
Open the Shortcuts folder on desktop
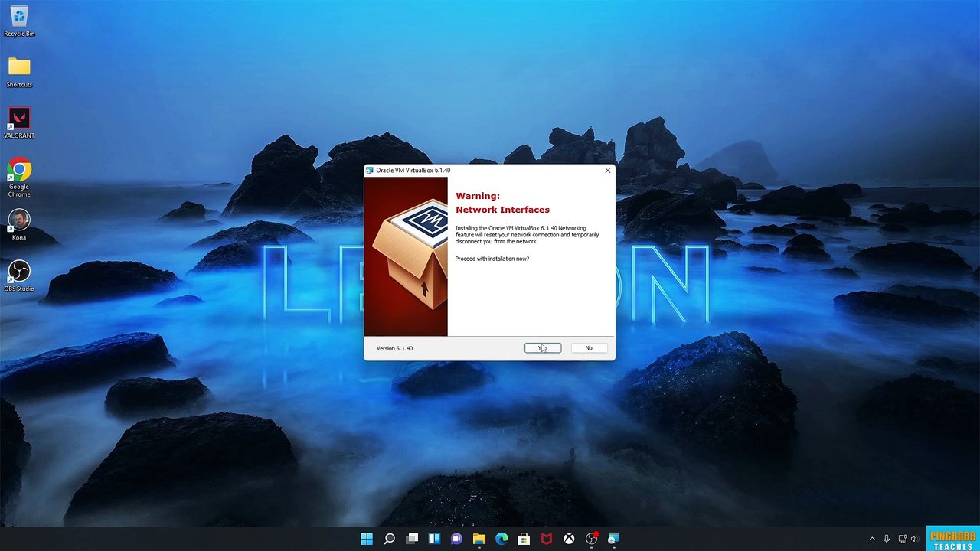pos(19,72)
